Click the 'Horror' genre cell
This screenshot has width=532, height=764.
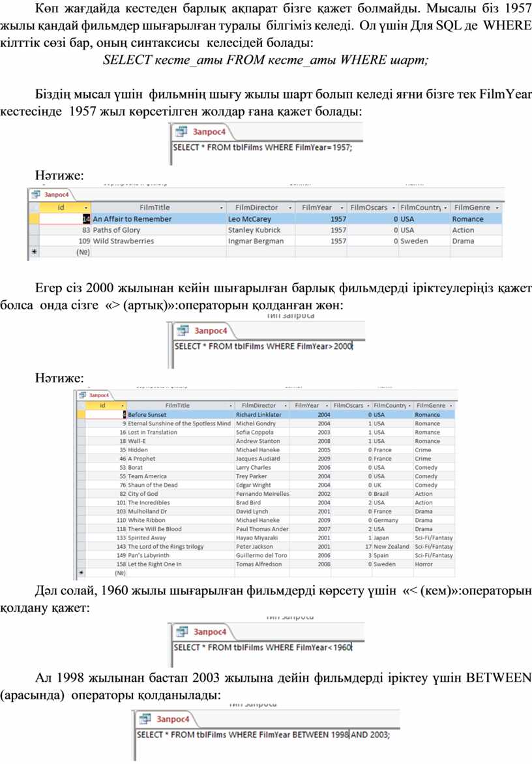click(434, 564)
